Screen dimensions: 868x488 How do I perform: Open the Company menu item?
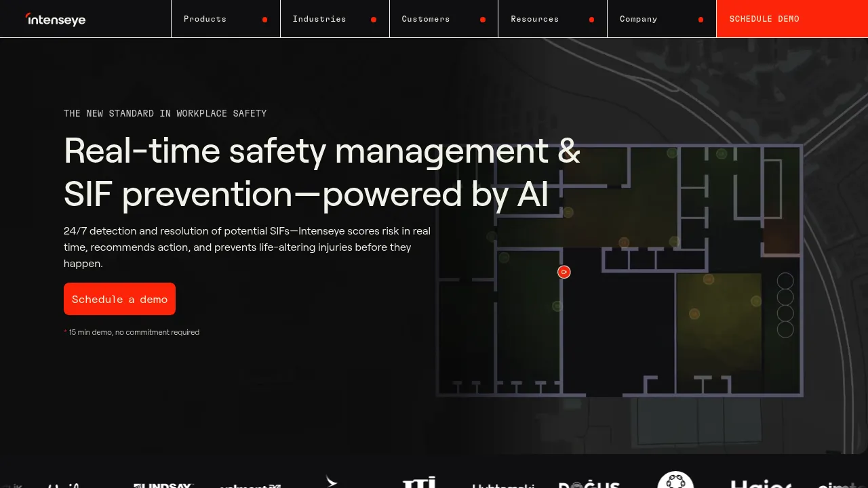click(x=662, y=19)
